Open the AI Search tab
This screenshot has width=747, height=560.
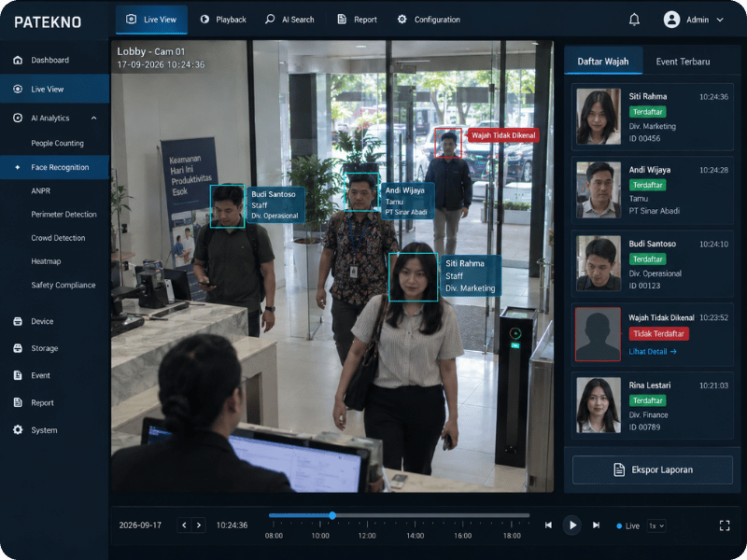[x=289, y=20]
